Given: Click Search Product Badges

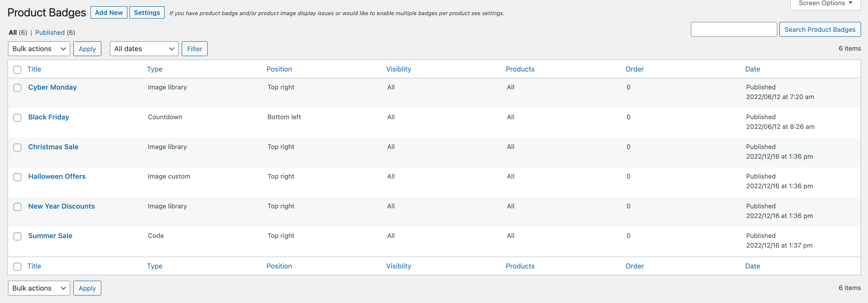Looking at the screenshot, I should coord(820,29).
